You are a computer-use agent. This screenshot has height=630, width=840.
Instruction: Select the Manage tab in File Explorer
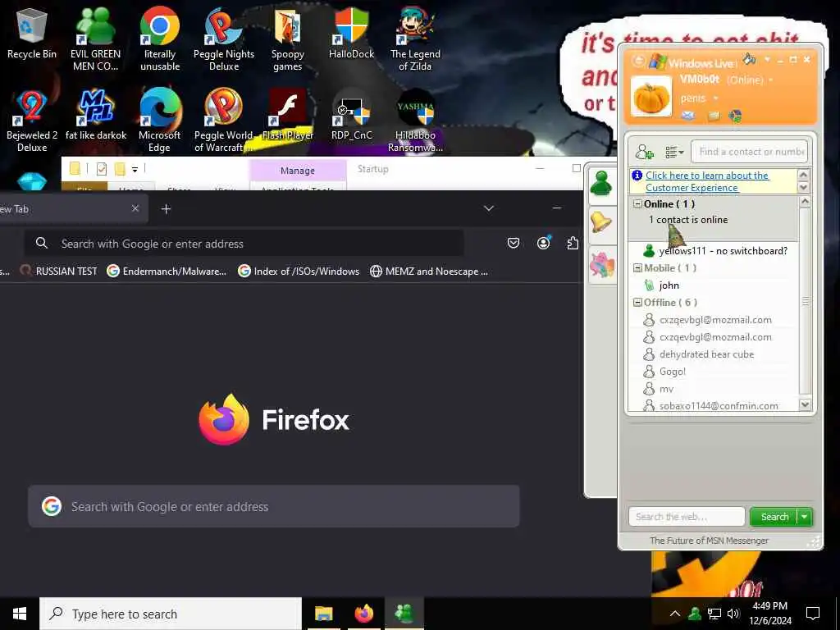click(x=297, y=171)
